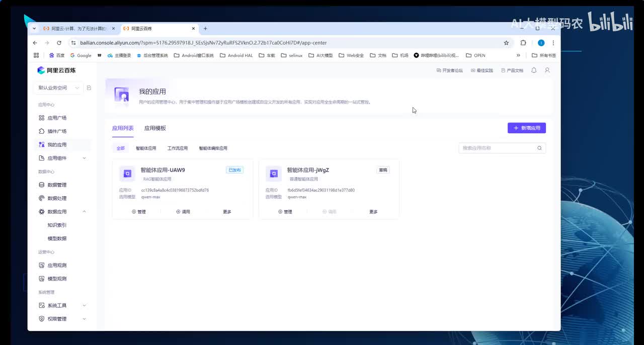Click the 模型观测 monitor icon
Viewport: 644px width, 345px height.
click(42, 279)
